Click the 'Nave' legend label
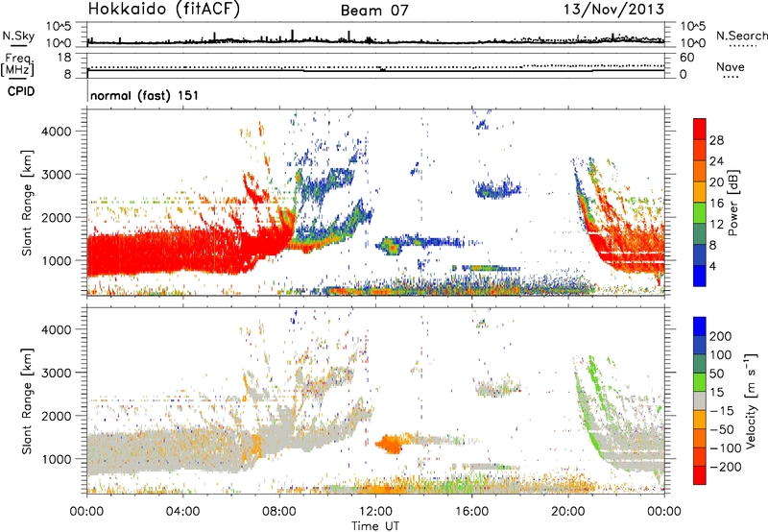 (x=731, y=66)
